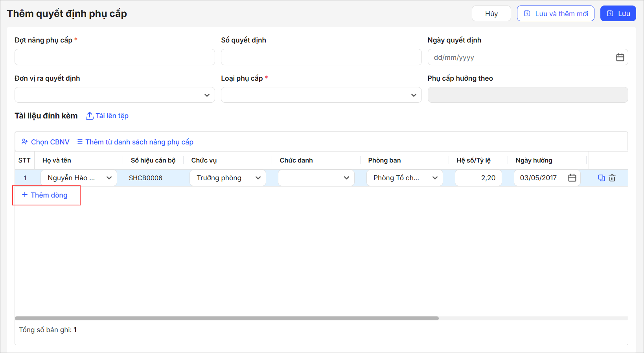Save with the blue Lưu button
Viewport: 644px width, 353px height.
pos(618,14)
